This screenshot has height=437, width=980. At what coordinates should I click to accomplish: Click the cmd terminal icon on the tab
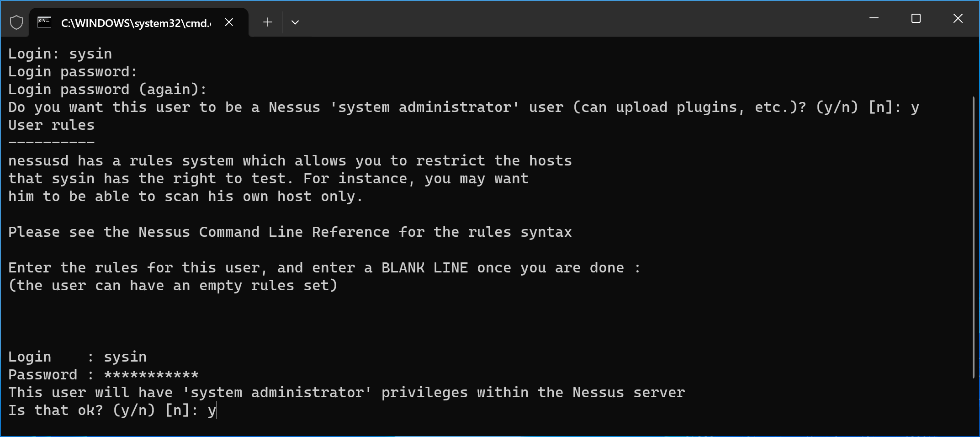(44, 22)
